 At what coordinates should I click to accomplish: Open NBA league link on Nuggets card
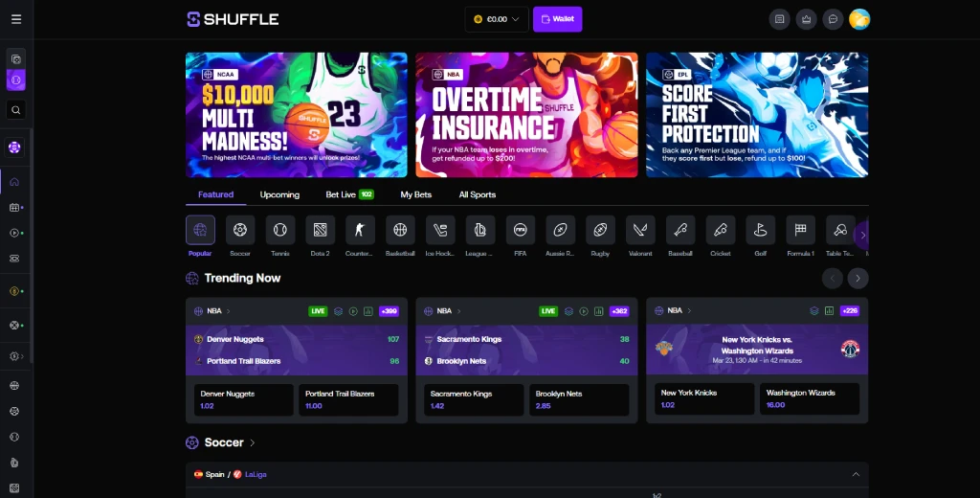tap(212, 311)
